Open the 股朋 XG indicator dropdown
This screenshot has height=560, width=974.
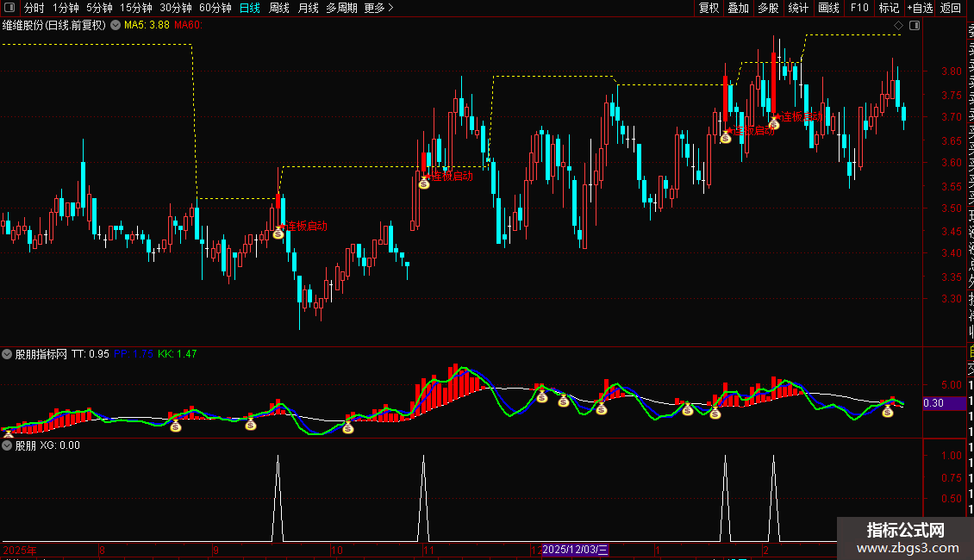(7, 445)
